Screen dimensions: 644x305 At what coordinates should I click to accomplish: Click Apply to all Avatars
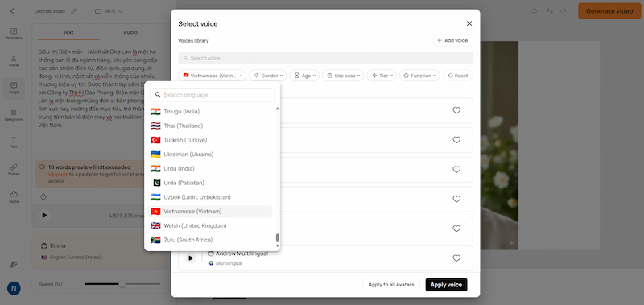(391, 285)
